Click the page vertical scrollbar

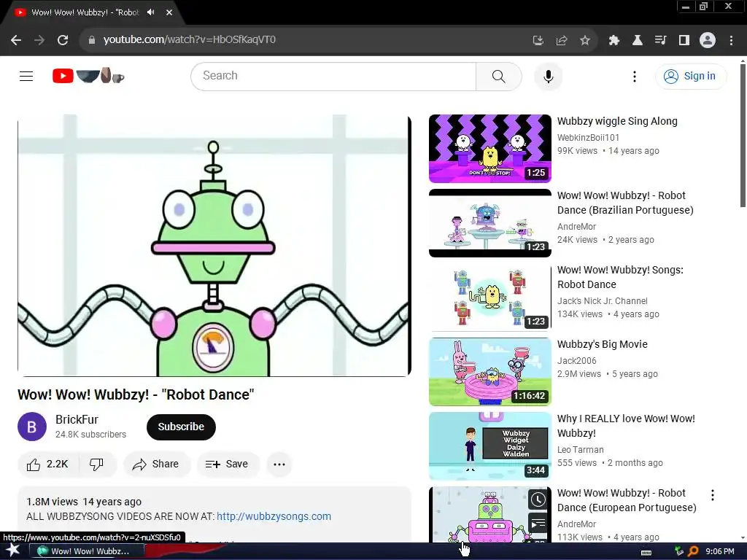click(x=743, y=136)
